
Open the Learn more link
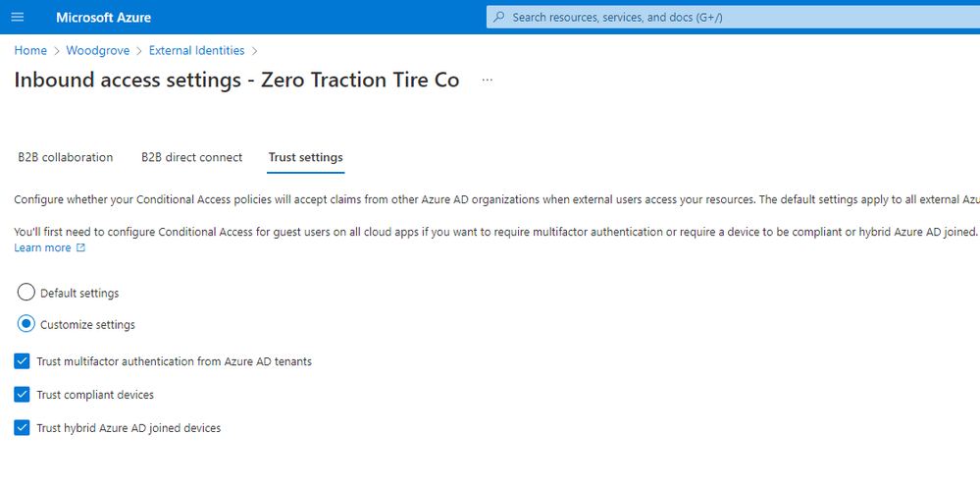42,247
